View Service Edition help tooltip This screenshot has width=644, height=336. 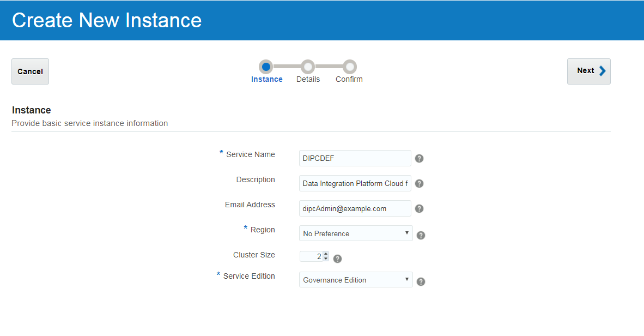pyautogui.click(x=421, y=281)
